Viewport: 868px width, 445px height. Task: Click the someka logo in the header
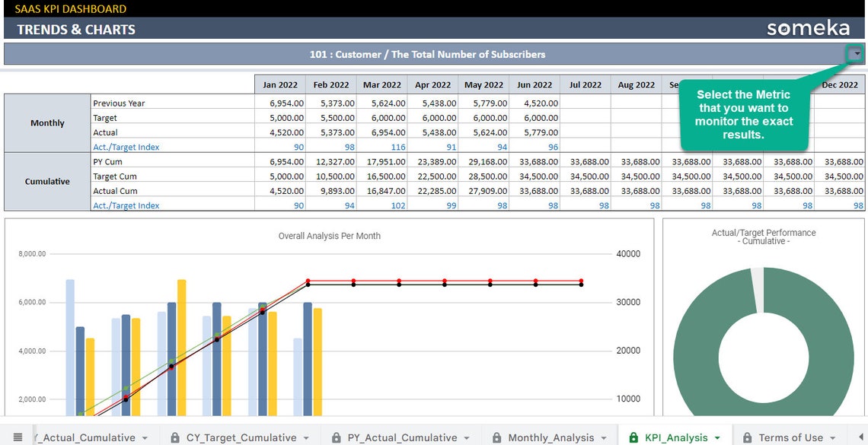(807, 27)
